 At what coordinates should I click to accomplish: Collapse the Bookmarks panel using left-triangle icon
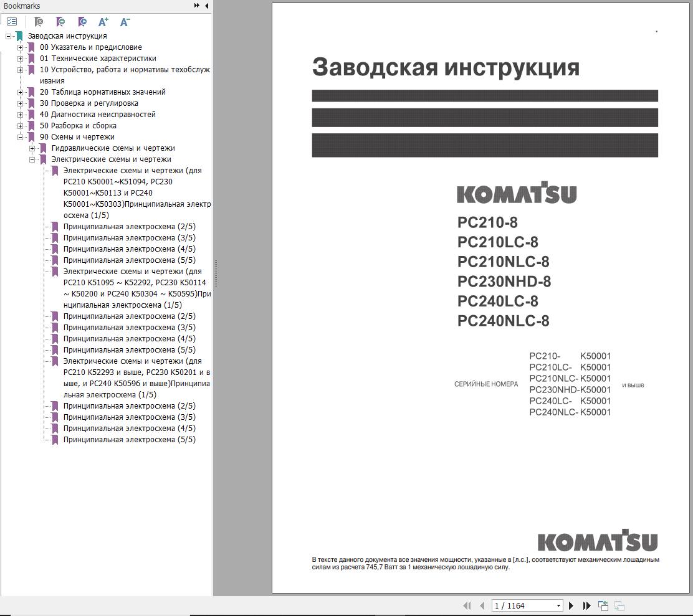click(x=206, y=6)
